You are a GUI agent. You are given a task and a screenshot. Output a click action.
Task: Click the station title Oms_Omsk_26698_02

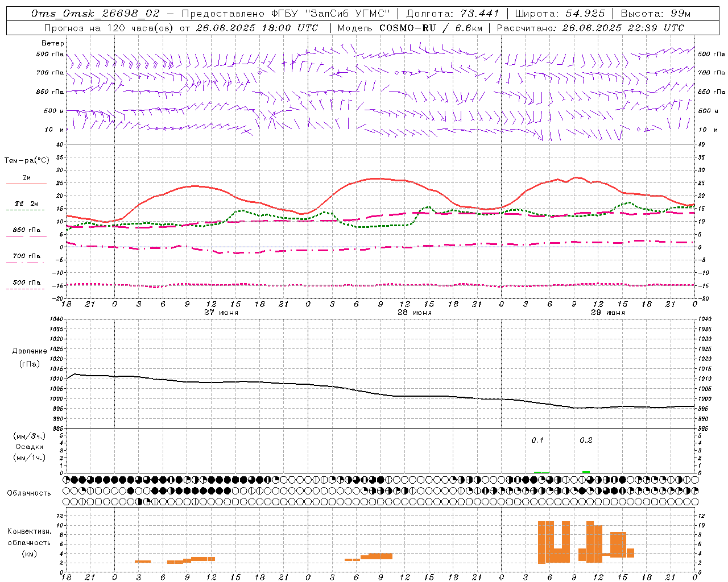[x=96, y=13]
